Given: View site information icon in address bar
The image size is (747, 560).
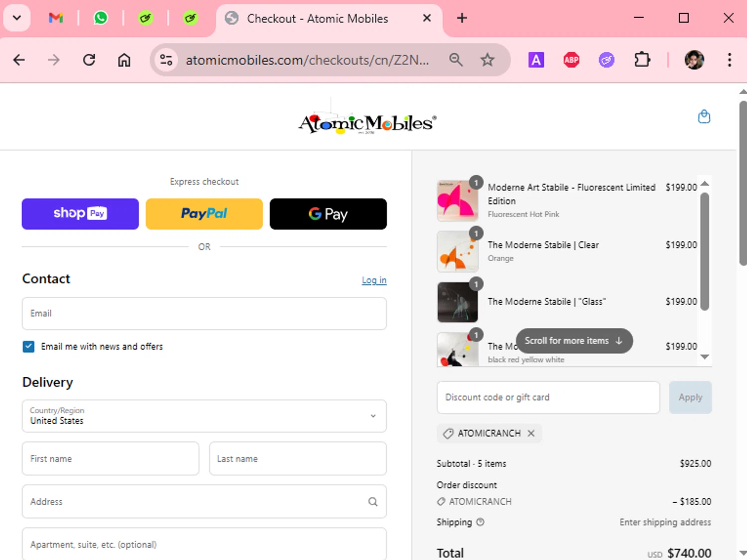Looking at the screenshot, I should [166, 60].
